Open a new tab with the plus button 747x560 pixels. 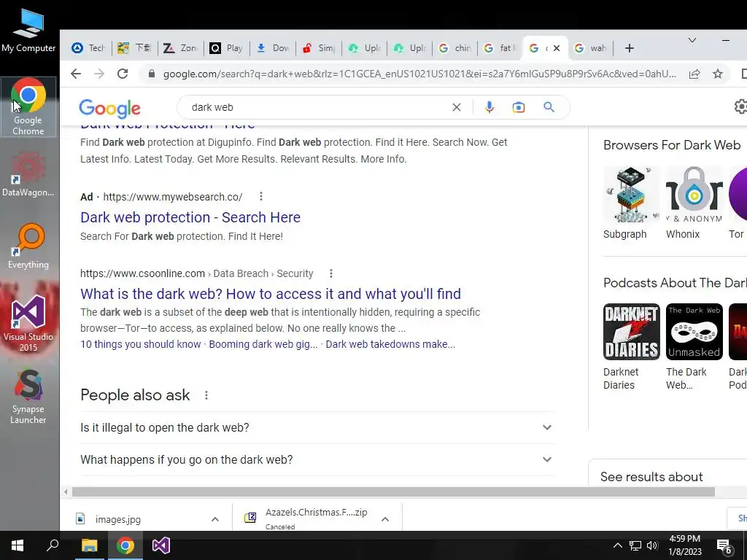point(630,48)
